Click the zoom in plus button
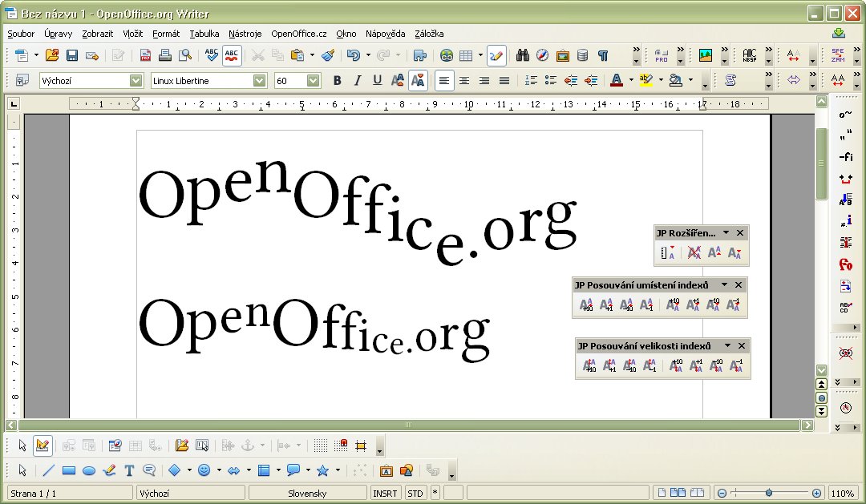The width and height of the screenshot is (866, 504). pos(816,493)
